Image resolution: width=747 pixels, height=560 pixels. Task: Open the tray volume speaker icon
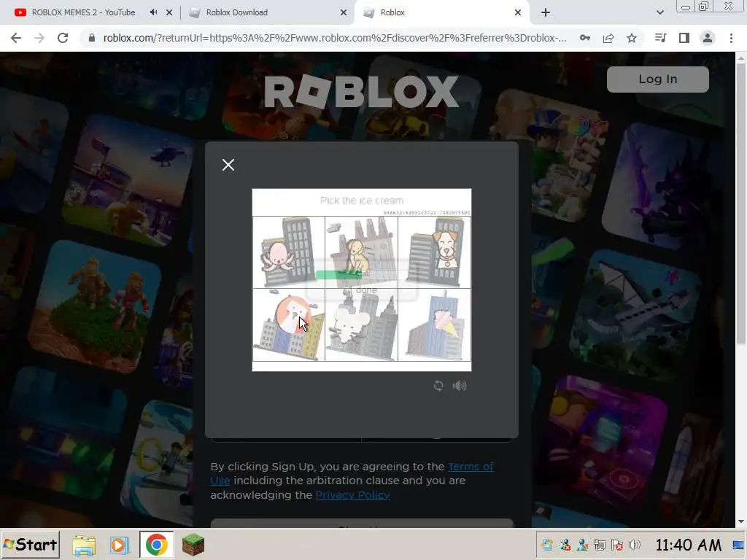click(x=634, y=545)
